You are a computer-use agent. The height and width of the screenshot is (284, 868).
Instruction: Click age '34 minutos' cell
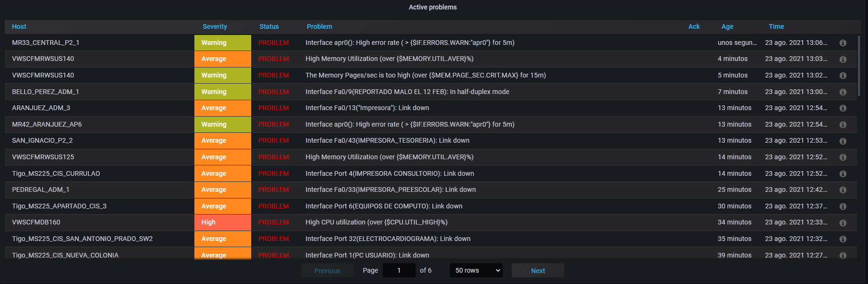tap(735, 222)
